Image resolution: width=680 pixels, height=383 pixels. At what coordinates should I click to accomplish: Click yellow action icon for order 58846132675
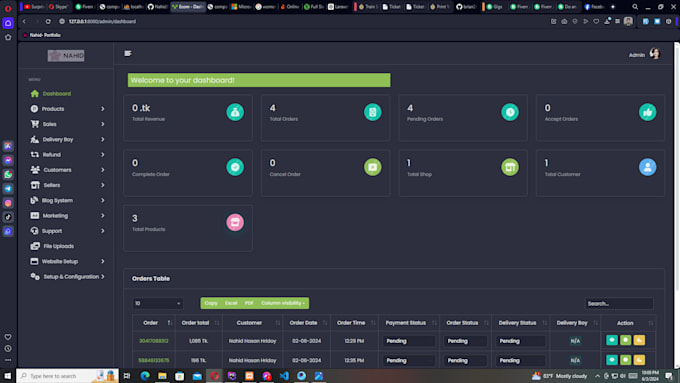pos(639,360)
